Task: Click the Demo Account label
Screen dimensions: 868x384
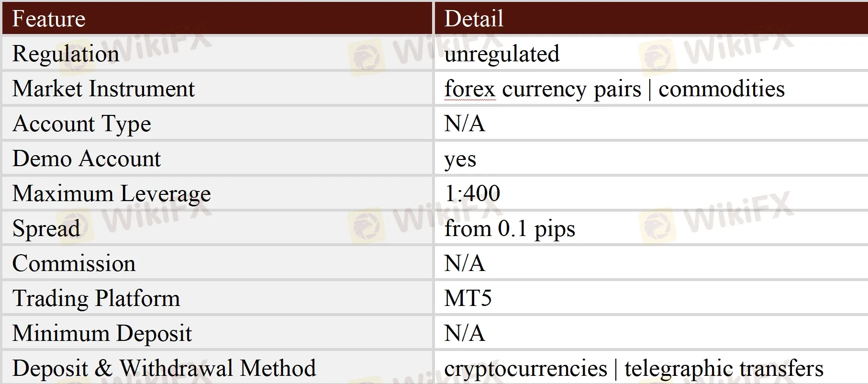Action: click(87, 159)
